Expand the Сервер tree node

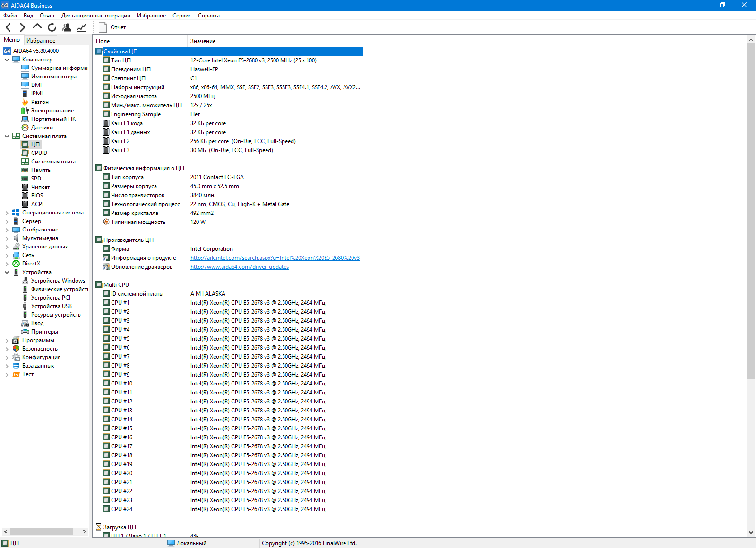(7, 221)
